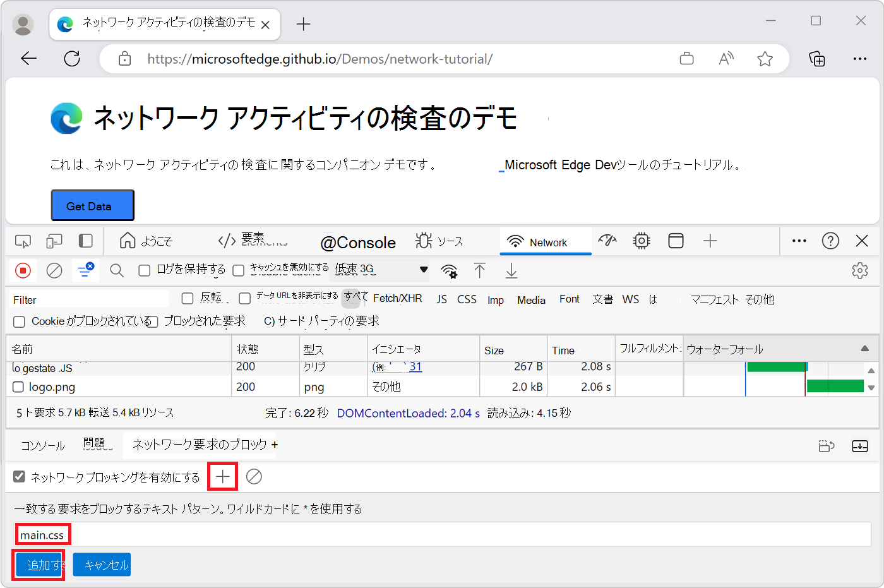Disable ネットワークブロッキングを有効にする
This screenshot has height=588, width=884.
(19, 476)
